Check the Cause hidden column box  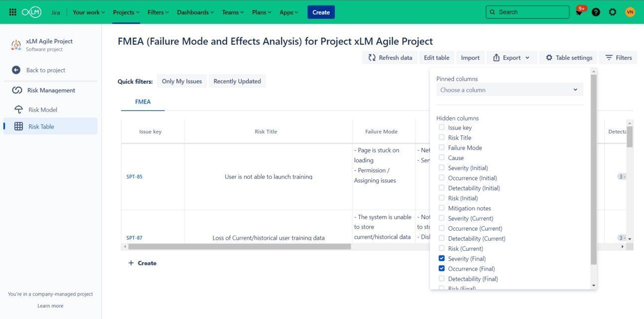442,158
